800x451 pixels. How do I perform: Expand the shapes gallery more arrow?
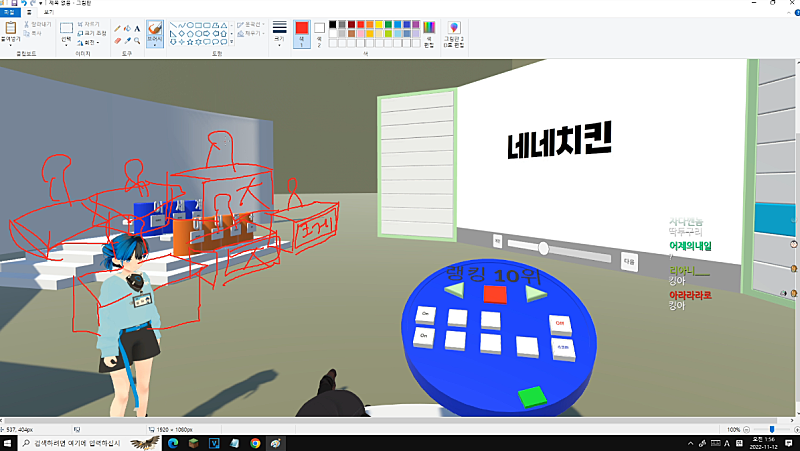coord(232,42)
